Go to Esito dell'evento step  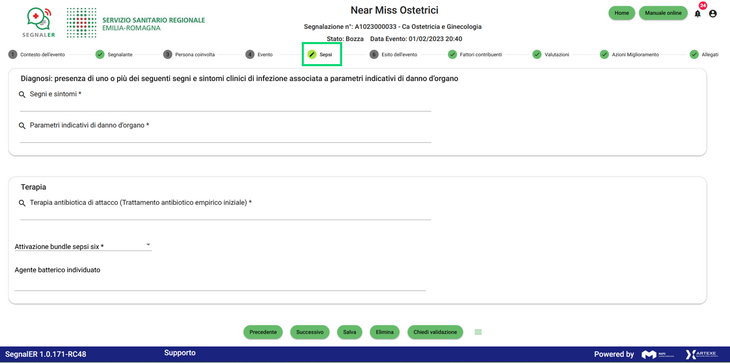pyautogui.click(x=394, y=54)
